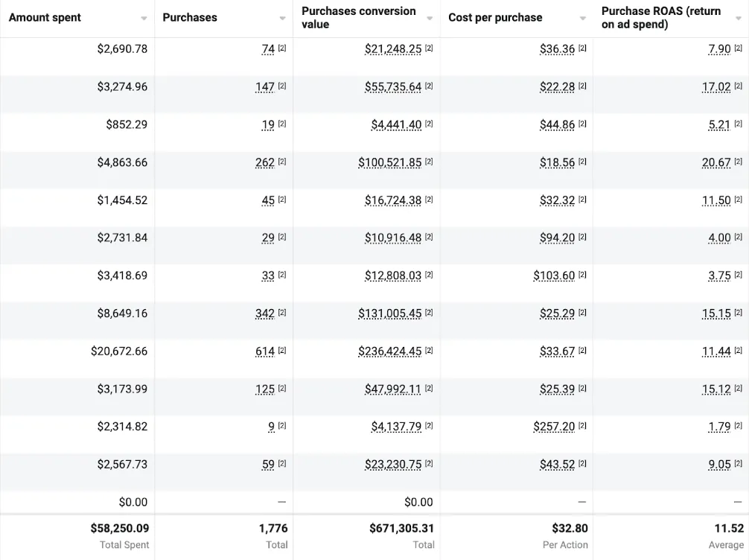Viewport: 749px width, 560px height.
Task: Click the underlined 262 purchases value
Action: point(265,162)
